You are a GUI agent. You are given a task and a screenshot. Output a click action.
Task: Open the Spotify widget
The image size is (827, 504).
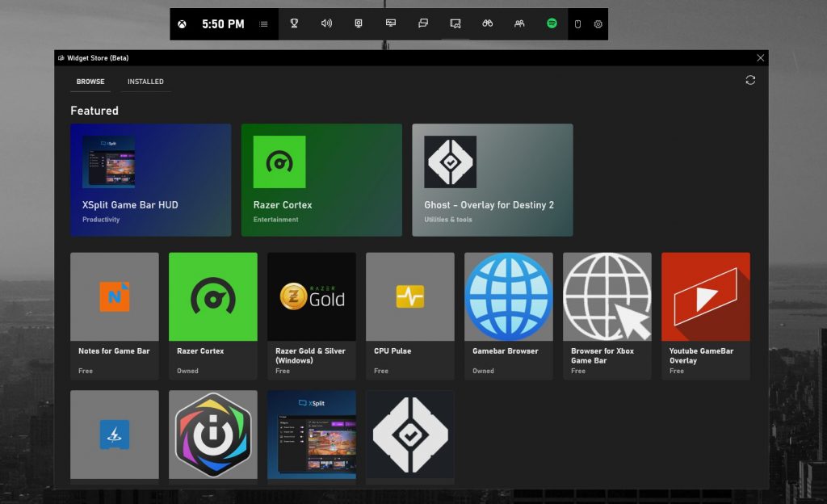click(x=552, y=23)
